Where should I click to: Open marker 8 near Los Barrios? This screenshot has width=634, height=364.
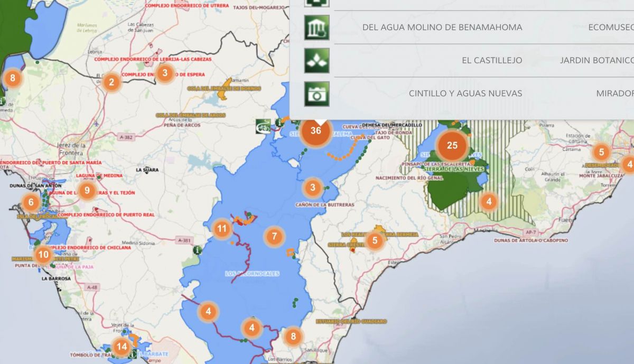point(292,335)
